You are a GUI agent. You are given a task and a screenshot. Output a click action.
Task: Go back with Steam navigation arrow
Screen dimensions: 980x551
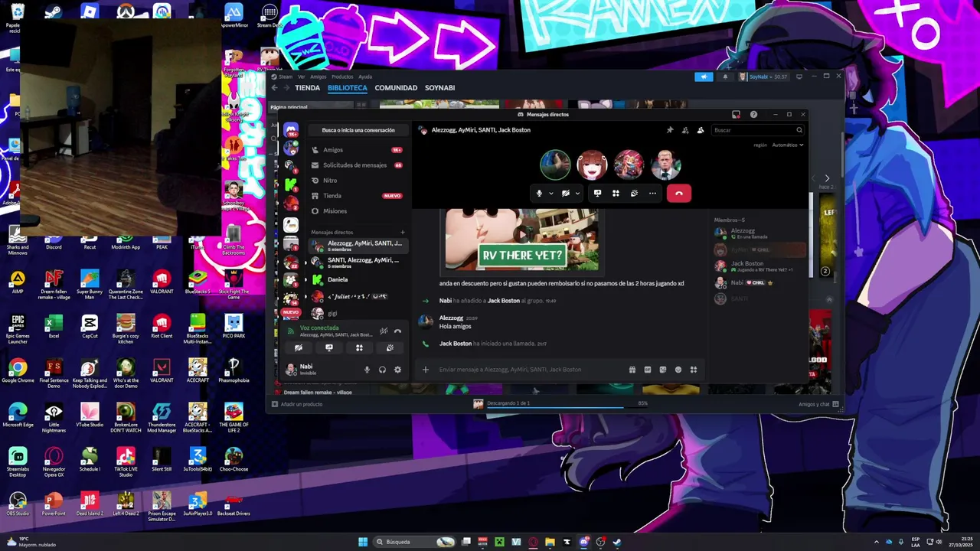pos(275,88)
